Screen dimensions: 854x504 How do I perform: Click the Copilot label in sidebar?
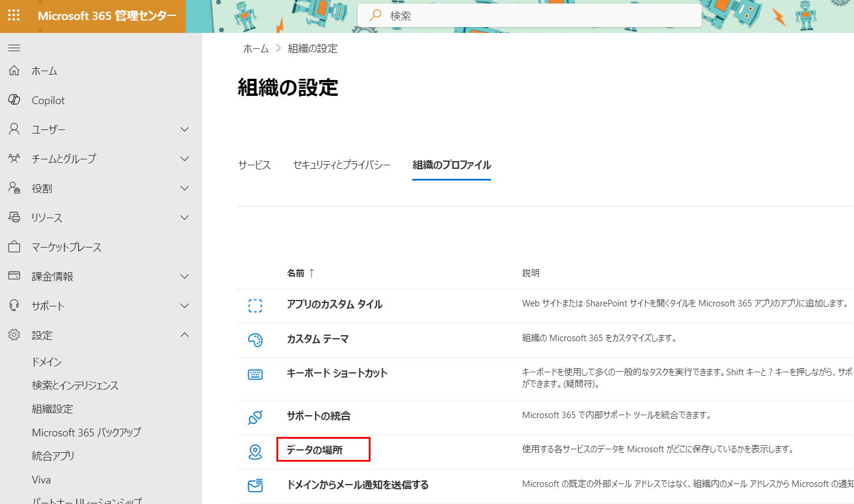point(48,100)
